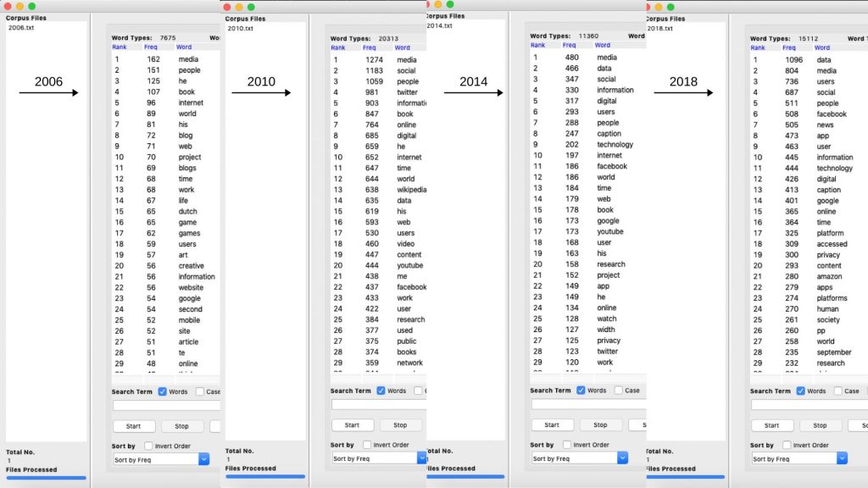Select the word 'dutch' in the 2006 list
The height and width of the screenshot is (488, 868).
(x=187, y=212)
